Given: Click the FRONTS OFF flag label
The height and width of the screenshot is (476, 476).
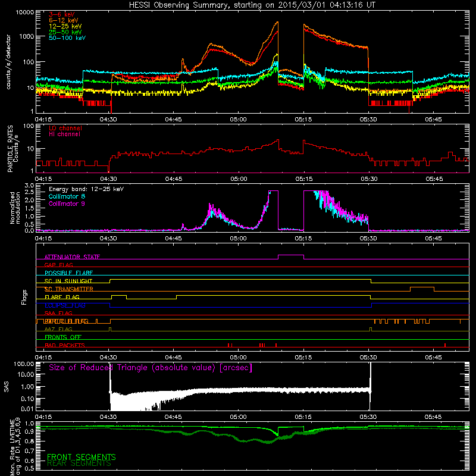Looking at the screenshot, I should coord(63,337).
